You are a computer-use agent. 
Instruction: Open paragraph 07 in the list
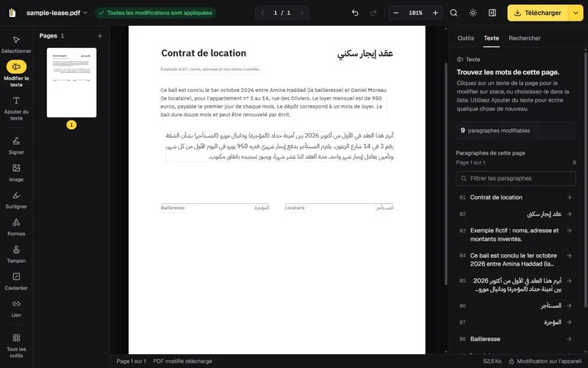(x=516, y=322)
